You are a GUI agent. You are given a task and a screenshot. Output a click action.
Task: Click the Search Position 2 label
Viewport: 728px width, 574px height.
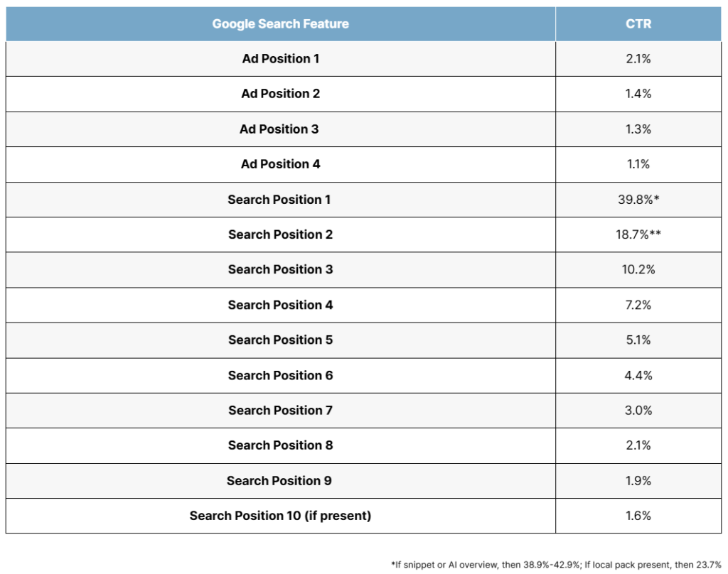click(280, 234)
